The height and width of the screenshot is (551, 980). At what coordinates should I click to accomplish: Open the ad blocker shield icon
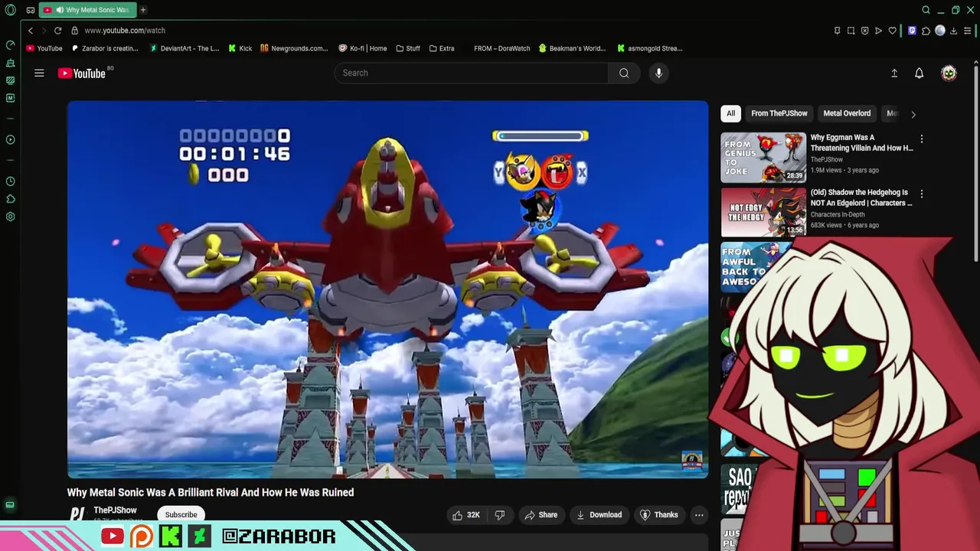864,31
